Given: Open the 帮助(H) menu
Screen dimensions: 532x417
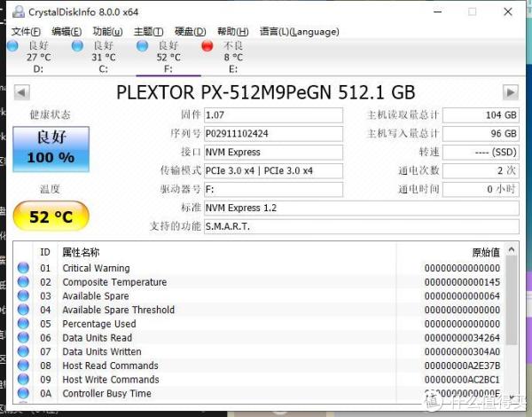Looking at the screenshot, I should coord(232,32).
